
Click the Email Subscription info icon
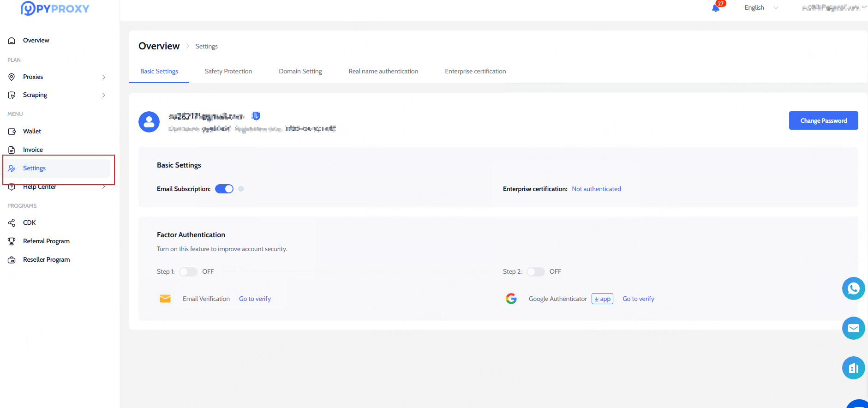click(x=241, y=189)
